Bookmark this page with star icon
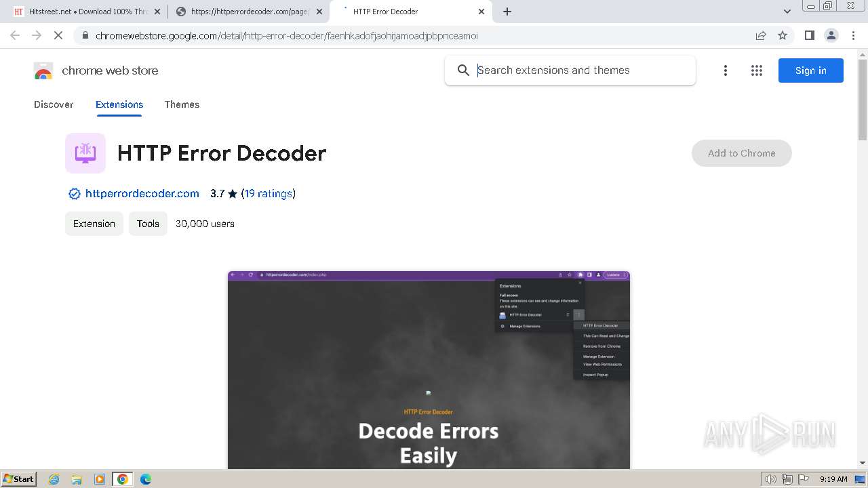This screenshot has width=868, height=488. pos(783,35)
